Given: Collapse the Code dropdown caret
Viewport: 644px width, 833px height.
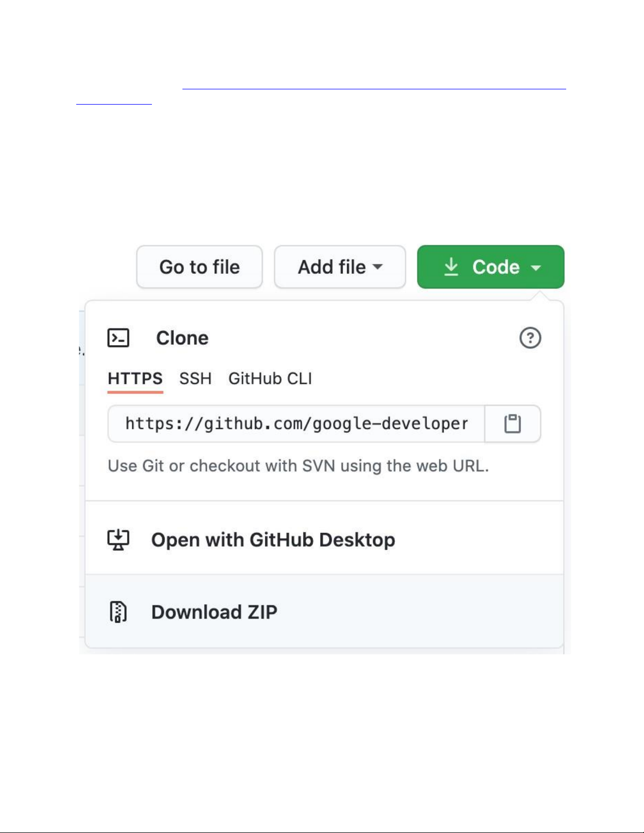Looking at the screenshot, I should click(536, 268).
